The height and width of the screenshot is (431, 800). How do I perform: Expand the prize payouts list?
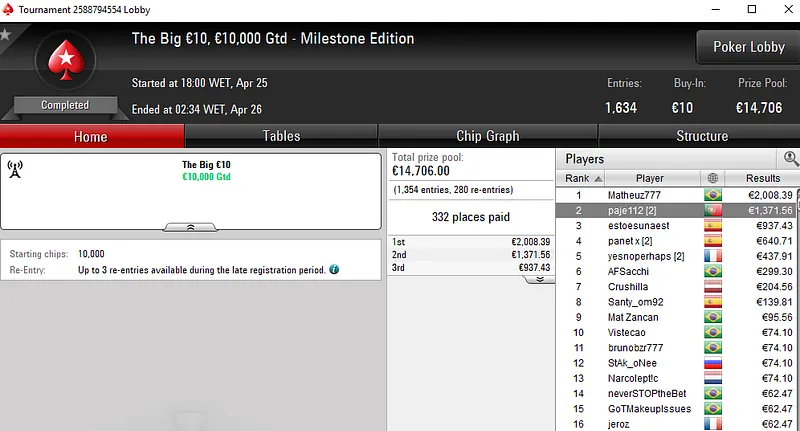click(540, 279)
